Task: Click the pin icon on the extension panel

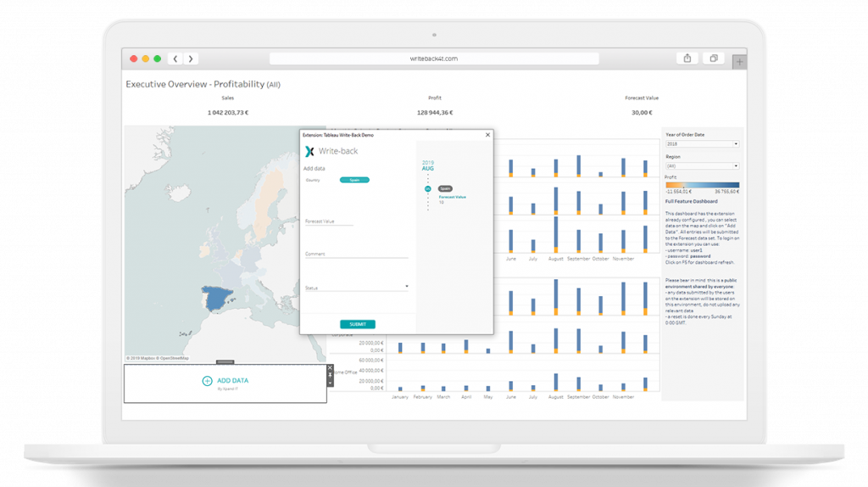Action: coord(330,375)
